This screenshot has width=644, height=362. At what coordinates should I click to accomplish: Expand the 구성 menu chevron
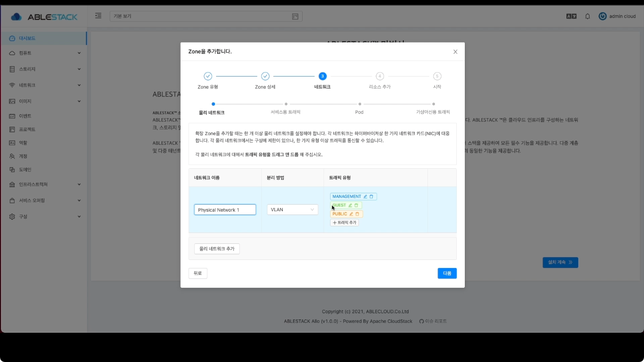pos(79,216)
